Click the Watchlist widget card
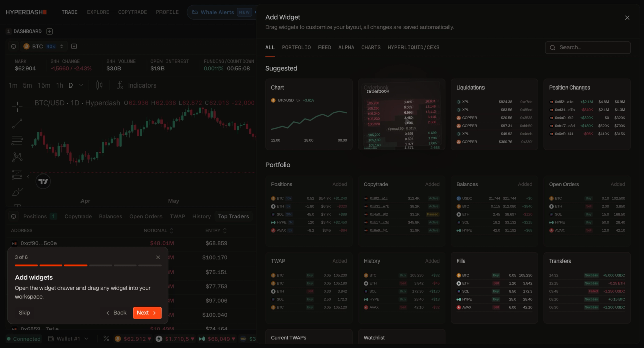Screen dimensions: 644x348 (x=401, y=338)
